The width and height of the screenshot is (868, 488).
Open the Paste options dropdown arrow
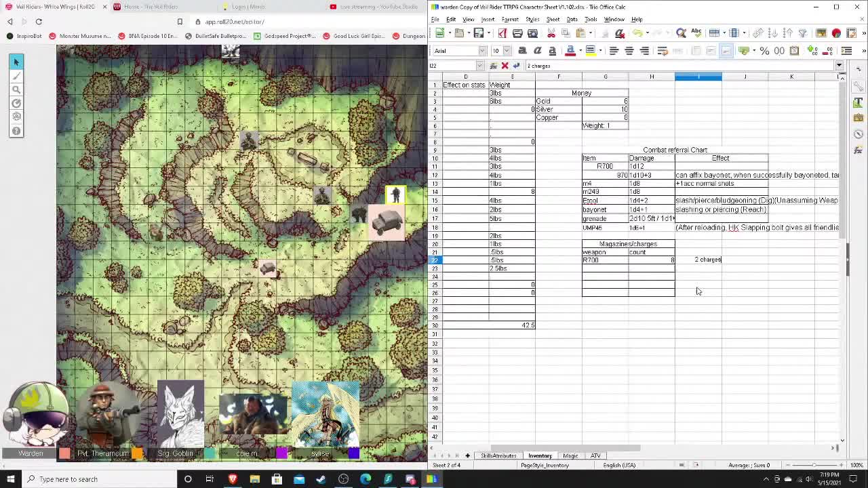pos(591,33)
